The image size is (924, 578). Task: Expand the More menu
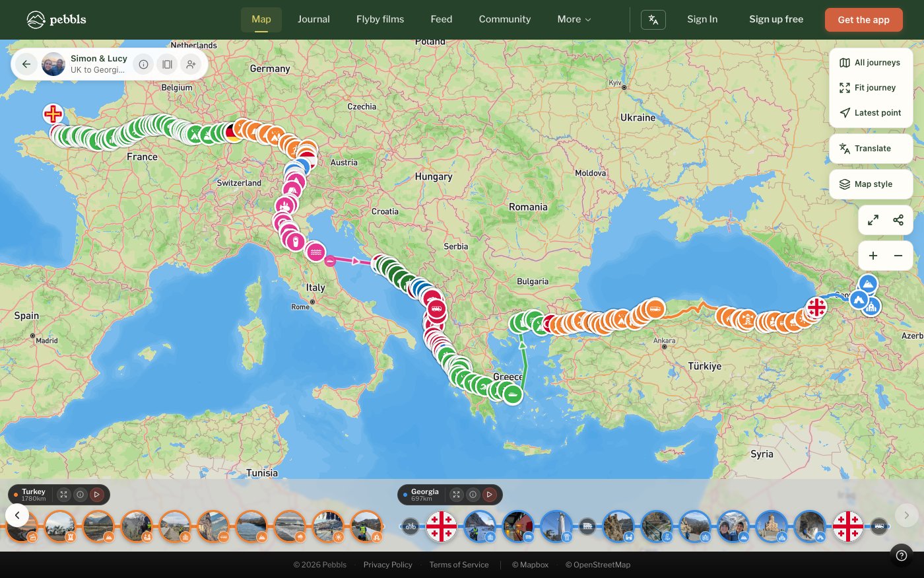(x=574, y=20)
